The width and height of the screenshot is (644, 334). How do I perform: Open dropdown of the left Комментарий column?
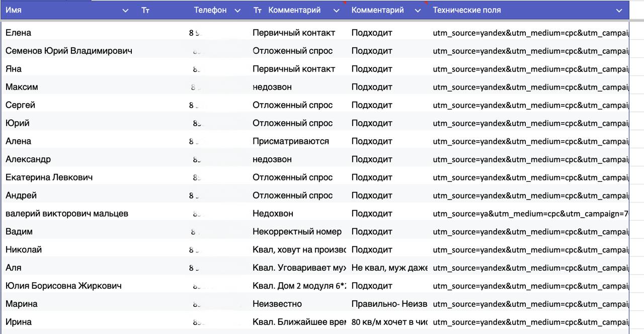coord(336,11)
